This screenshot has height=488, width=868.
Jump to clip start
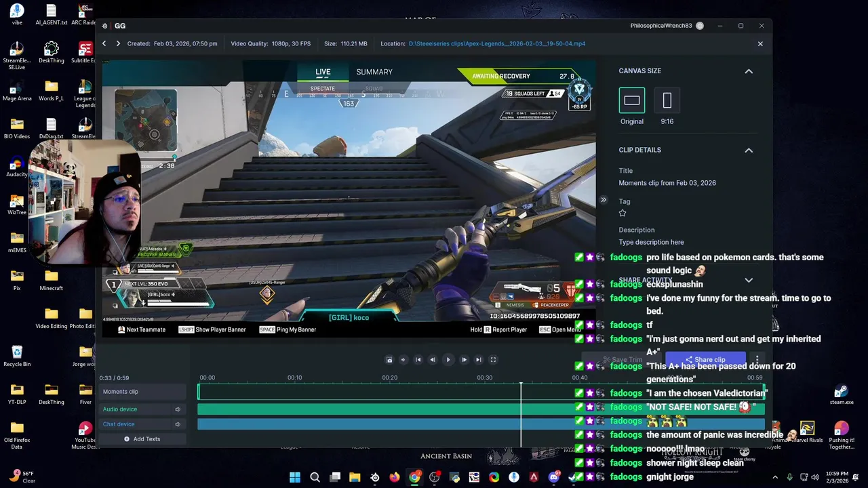[x=418, y=360]
